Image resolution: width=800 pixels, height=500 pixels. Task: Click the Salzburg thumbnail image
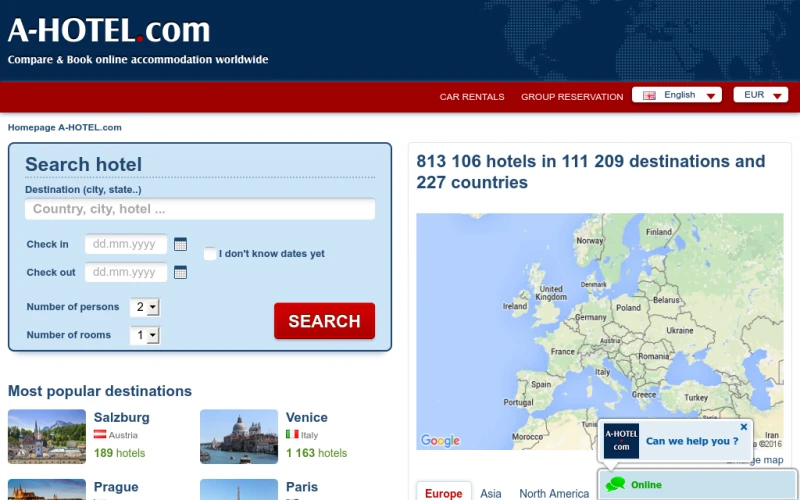pos(47,436)
